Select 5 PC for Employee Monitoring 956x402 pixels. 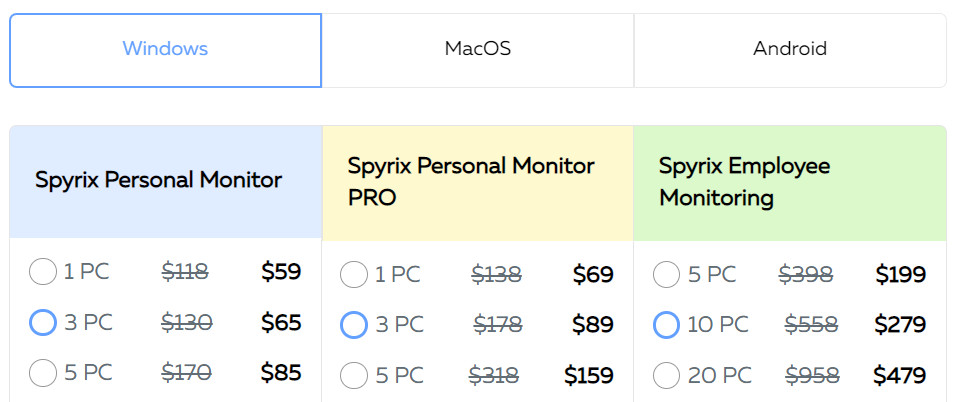pos(666,275)
